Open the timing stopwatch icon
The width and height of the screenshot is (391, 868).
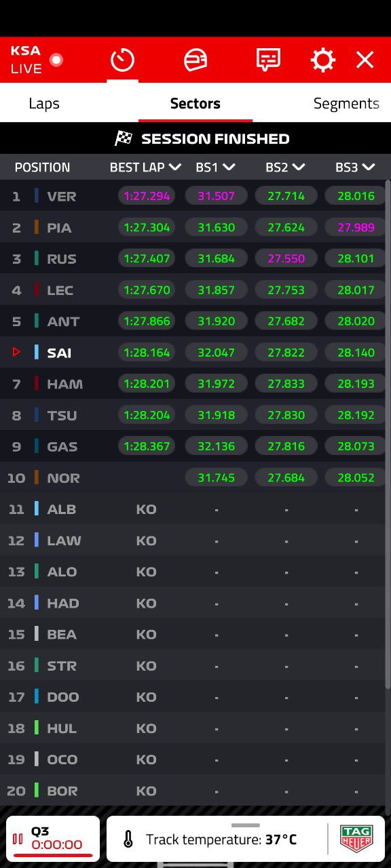click(122, 60)
